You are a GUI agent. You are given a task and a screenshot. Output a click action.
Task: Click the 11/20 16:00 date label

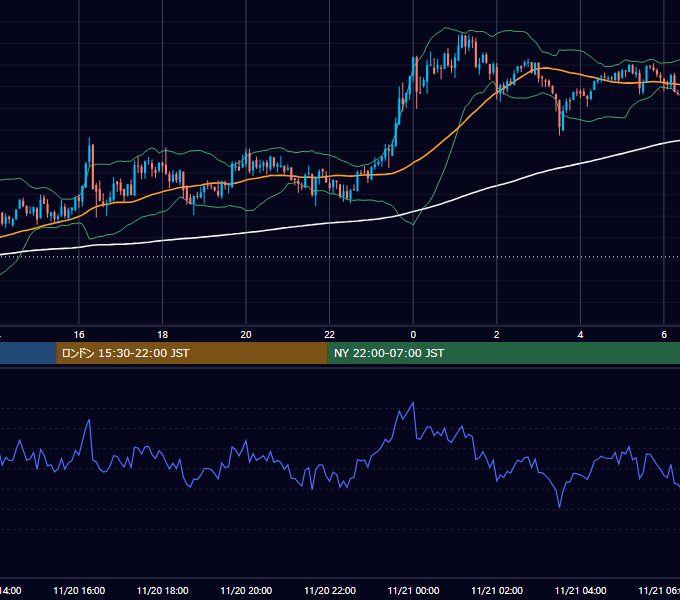[79, 590]
